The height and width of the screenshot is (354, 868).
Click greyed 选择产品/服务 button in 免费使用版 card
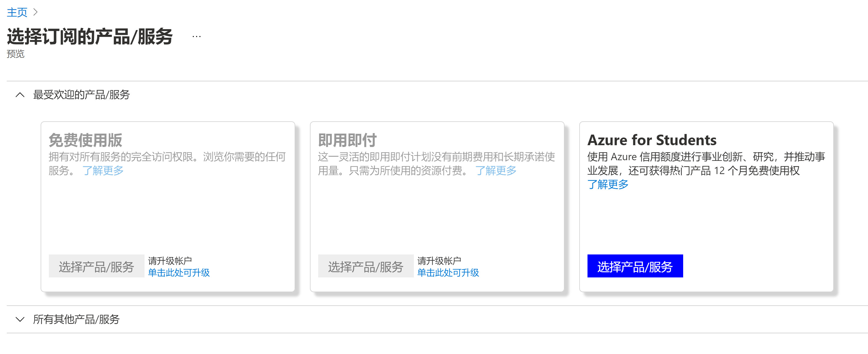tap(96, 266)
